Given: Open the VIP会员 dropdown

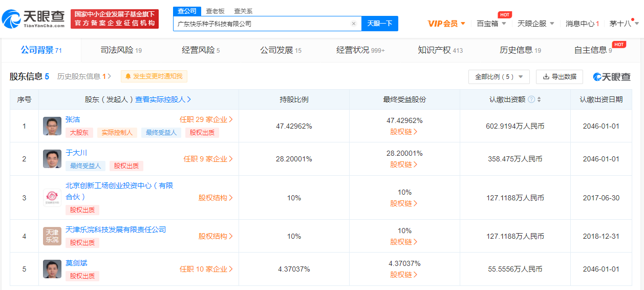Looking at the screenshot, I should [446, 24].
